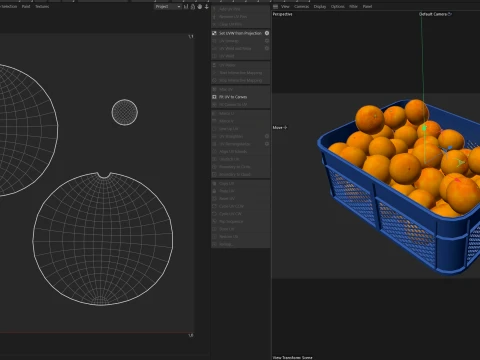Click the Store UV icon
Image resolution: width=480 pixels, height=360 pixels.
pos(214,229)
